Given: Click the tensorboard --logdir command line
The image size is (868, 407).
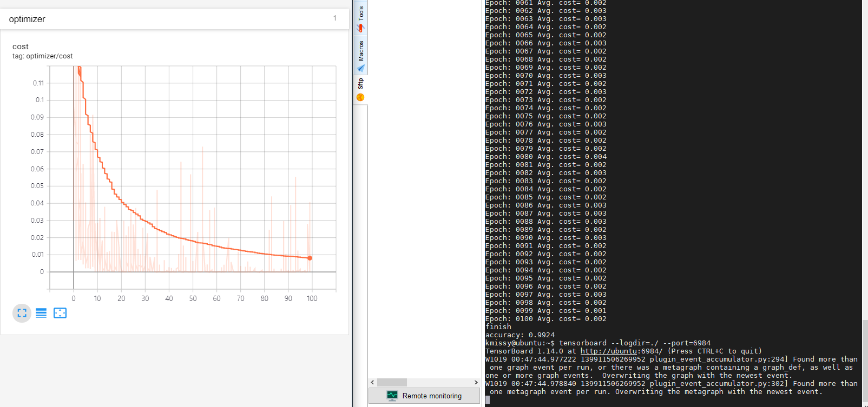Looking at the screenshot, I should (x=598, y=343).
